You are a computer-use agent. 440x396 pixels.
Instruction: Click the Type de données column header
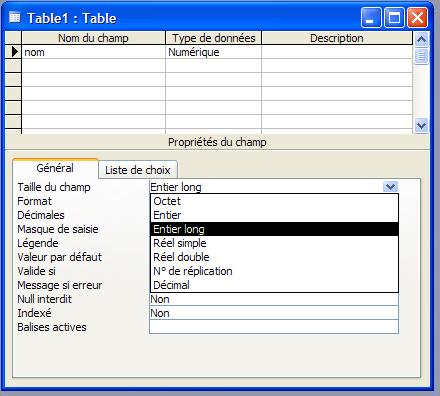coord(213,38)
